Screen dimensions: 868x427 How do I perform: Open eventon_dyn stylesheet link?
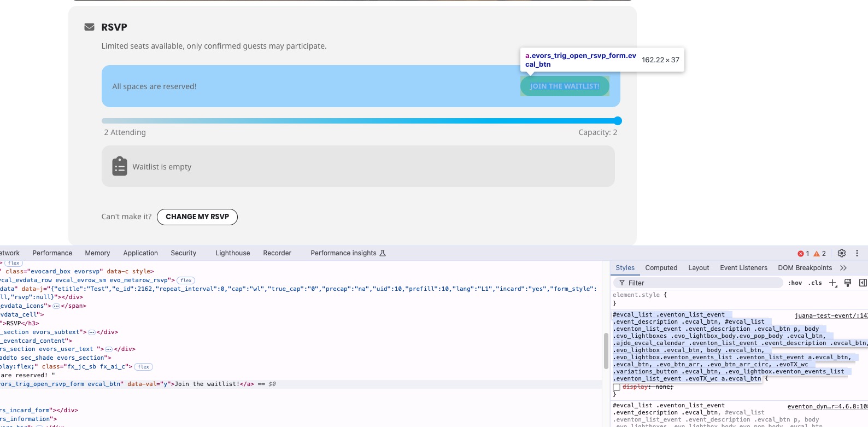tap(828, 406)
